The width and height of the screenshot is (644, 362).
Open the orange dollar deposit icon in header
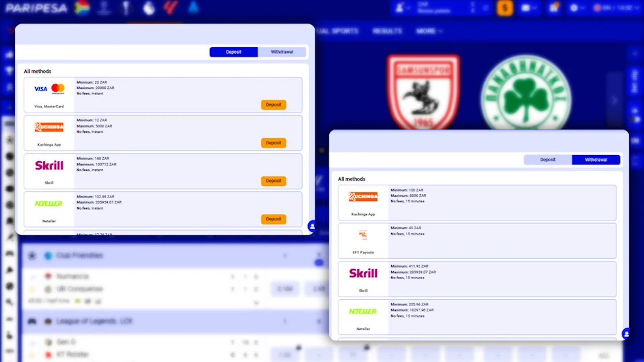click(505, 8)
